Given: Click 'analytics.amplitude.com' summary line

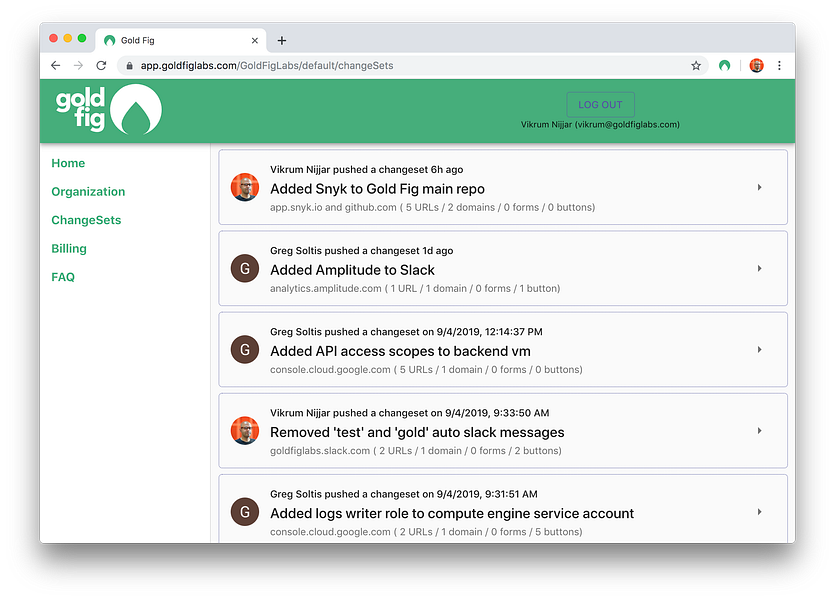Looking at the screenshot, I should click(x=415, y=289).
